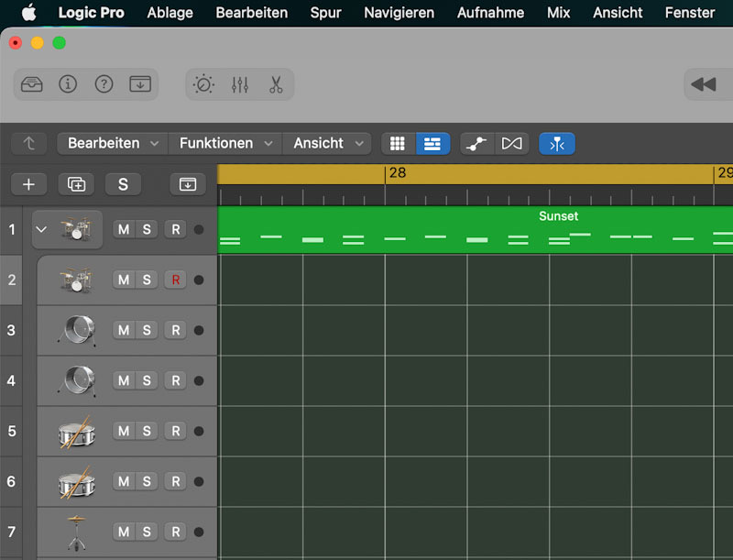The width and height of the screenshot is (733, 560).
Task: Click the Rewind transport button
Action: [x=704, y=84]
